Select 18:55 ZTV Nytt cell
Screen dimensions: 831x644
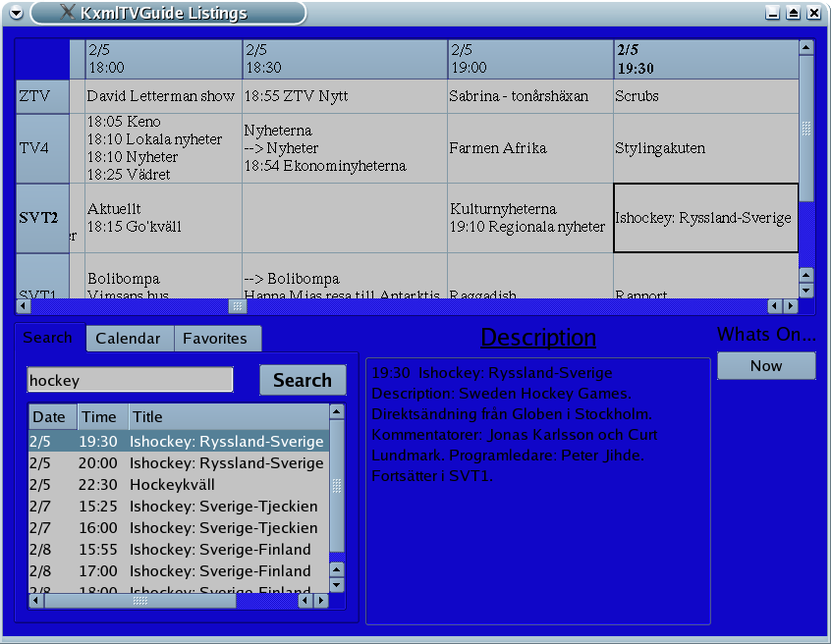(x=345, y=96)
